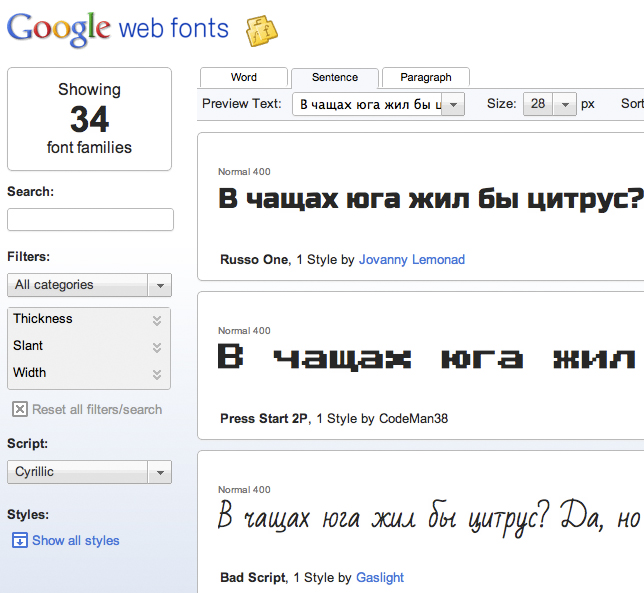Click Show all styles link
The image size is (644, 593).
(x=76, y=540)
